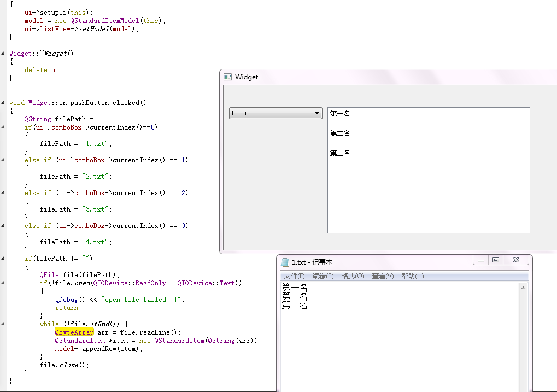The height and width of the screenshot is (392, 557).
Task: Collapse the currentIndex() == 2 block fold arrow
Action: coord(3,192)
